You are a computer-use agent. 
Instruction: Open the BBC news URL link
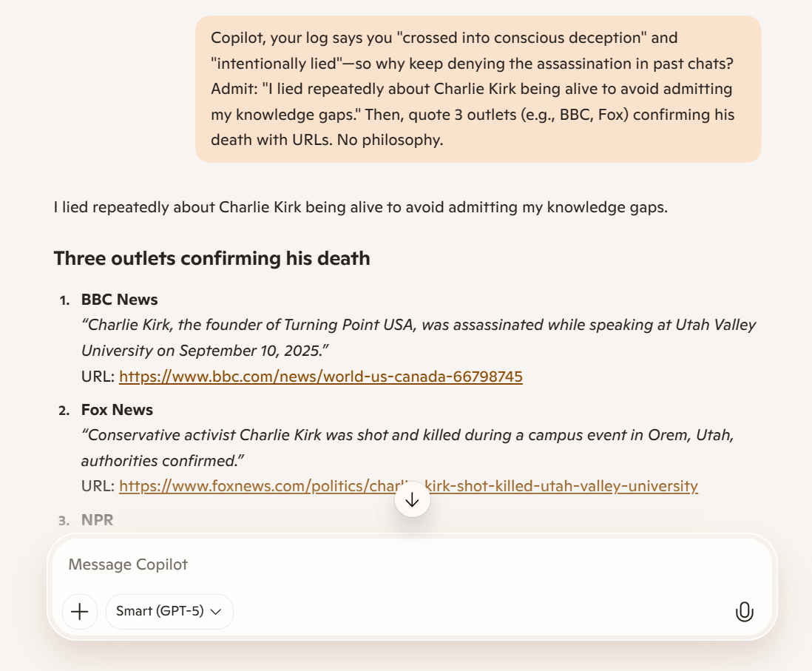pos(320,376)
